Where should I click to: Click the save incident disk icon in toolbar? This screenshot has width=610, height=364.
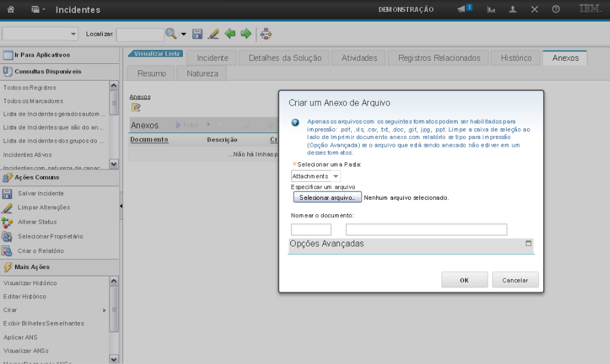198,34
